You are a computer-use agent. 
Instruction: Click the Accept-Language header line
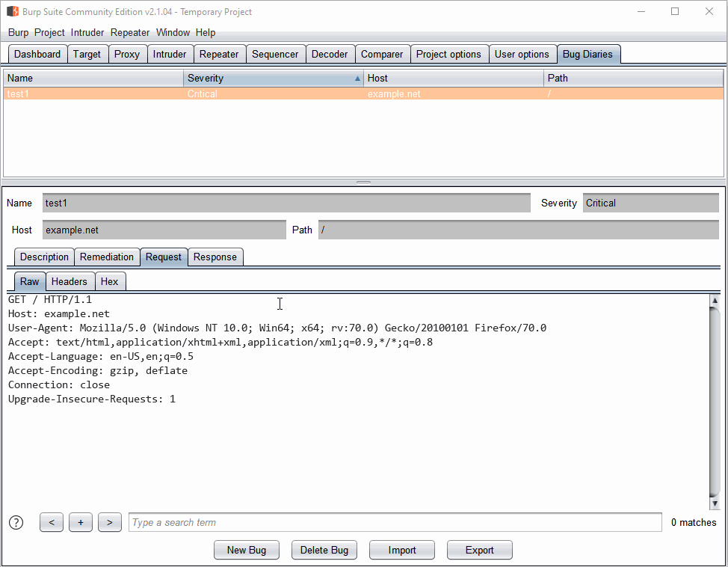[x=101, y=357]
